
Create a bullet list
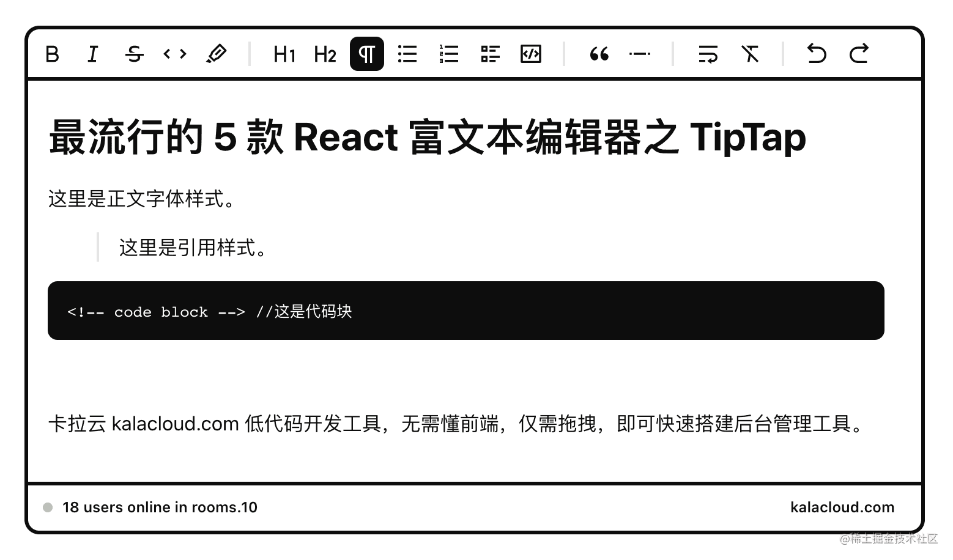[407, 54]
